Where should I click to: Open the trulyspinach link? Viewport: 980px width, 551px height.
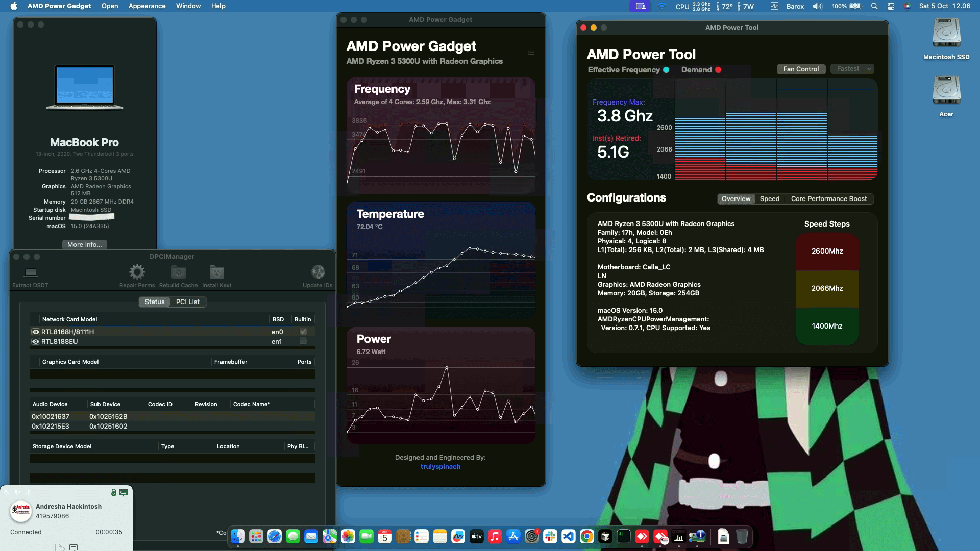tap(440, 466)
